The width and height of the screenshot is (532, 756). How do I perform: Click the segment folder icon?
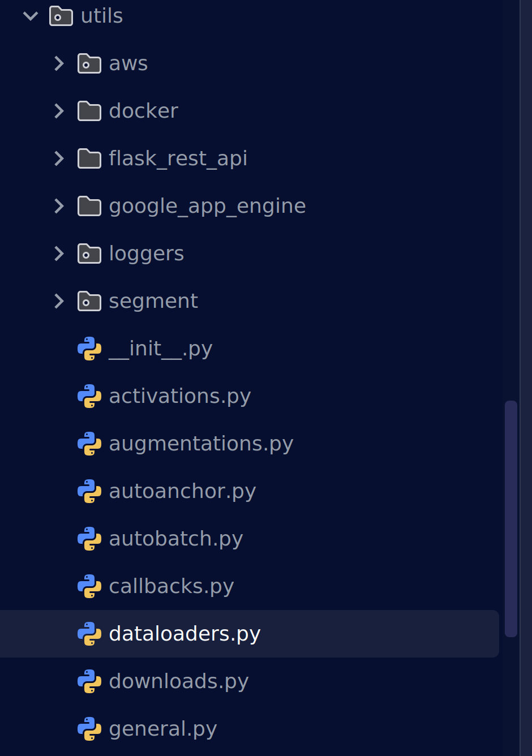coord(89,302)
